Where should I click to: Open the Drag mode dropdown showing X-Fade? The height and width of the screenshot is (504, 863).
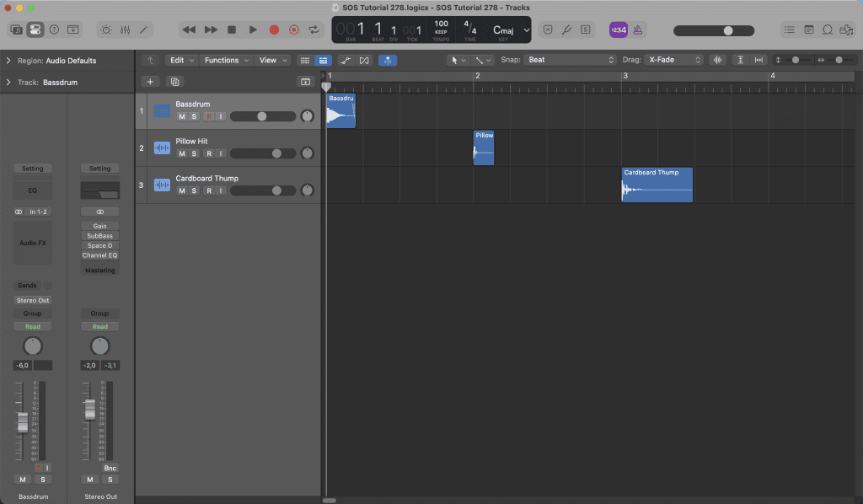tap(674, 60)
